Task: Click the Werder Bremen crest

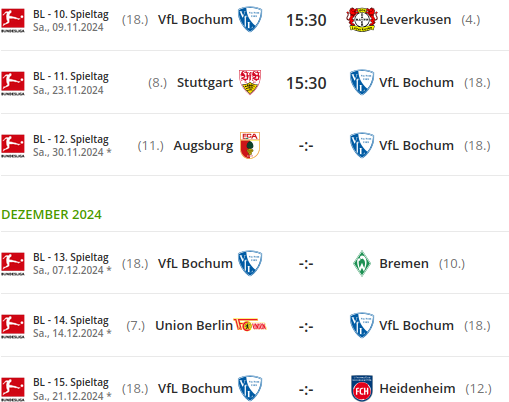Action: coord(362,263)
